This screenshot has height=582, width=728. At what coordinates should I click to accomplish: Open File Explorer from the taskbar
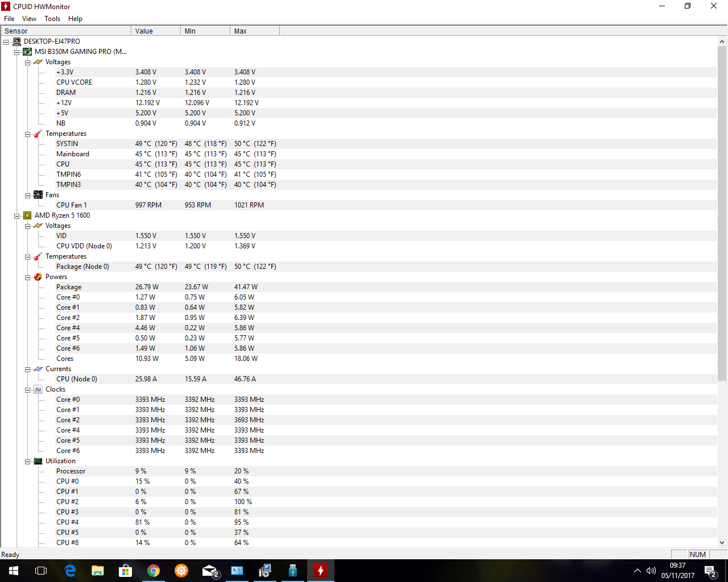[98, 571]
